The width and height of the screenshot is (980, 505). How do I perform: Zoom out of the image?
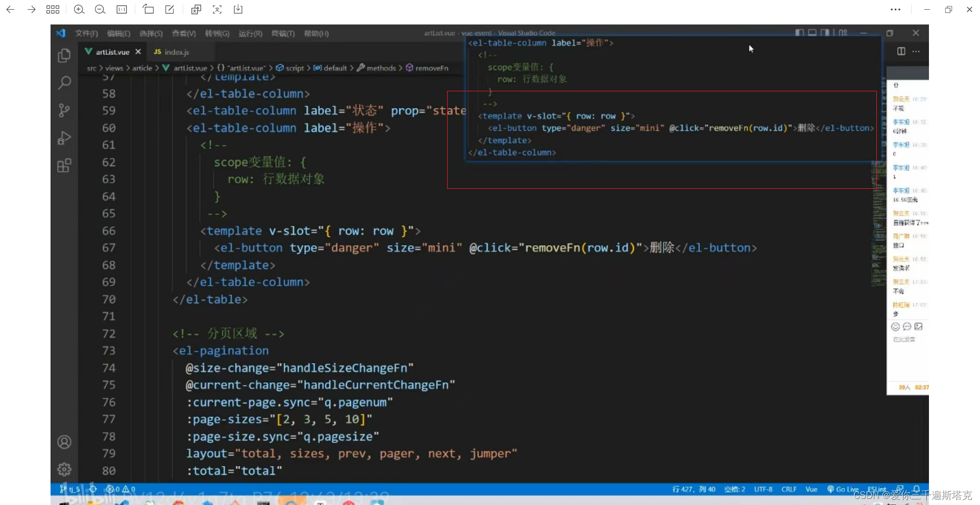[100, 9]
